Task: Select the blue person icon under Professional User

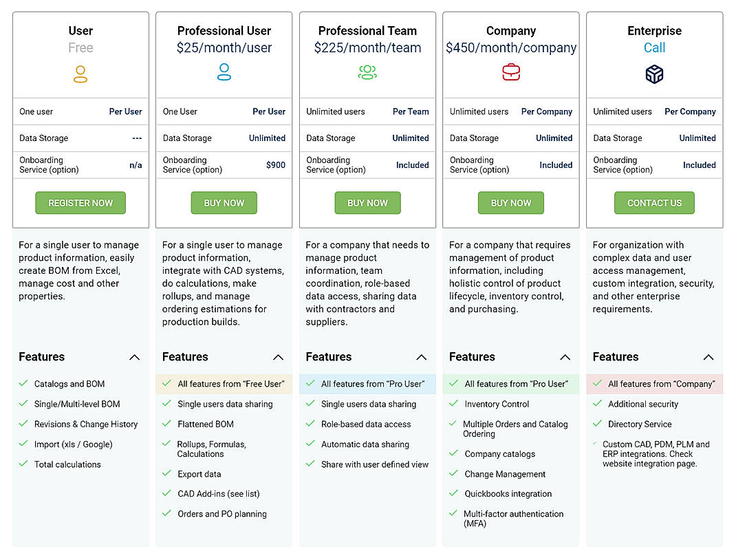Action: tap(224, 74)
